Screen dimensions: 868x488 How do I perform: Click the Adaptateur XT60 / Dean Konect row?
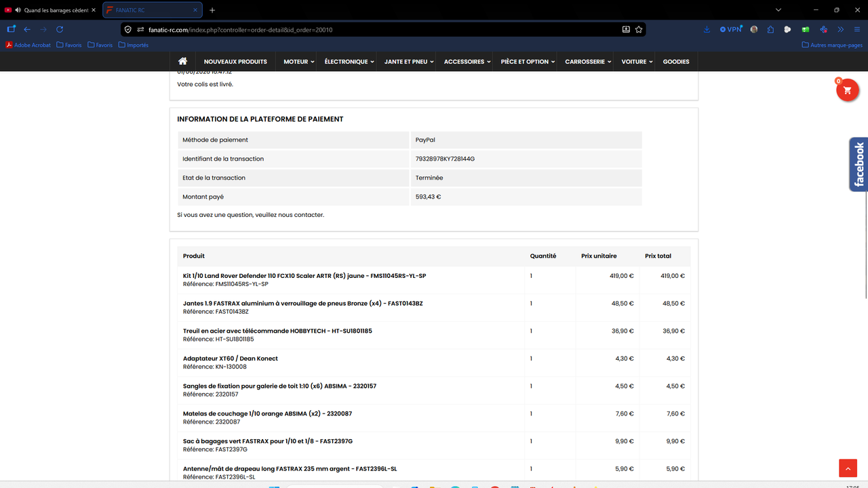pos(434,363)
